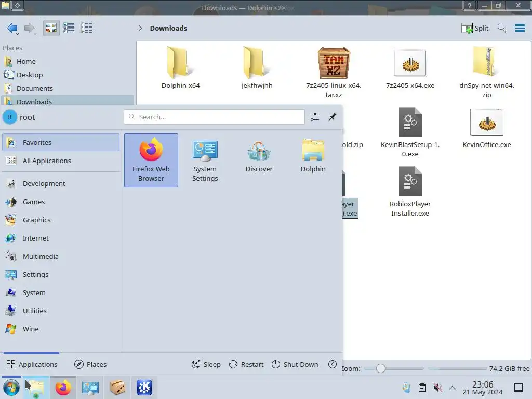Select the KevinOffice.exe file
This screenshot has width=532, height=399.
[x=486, y=128]
